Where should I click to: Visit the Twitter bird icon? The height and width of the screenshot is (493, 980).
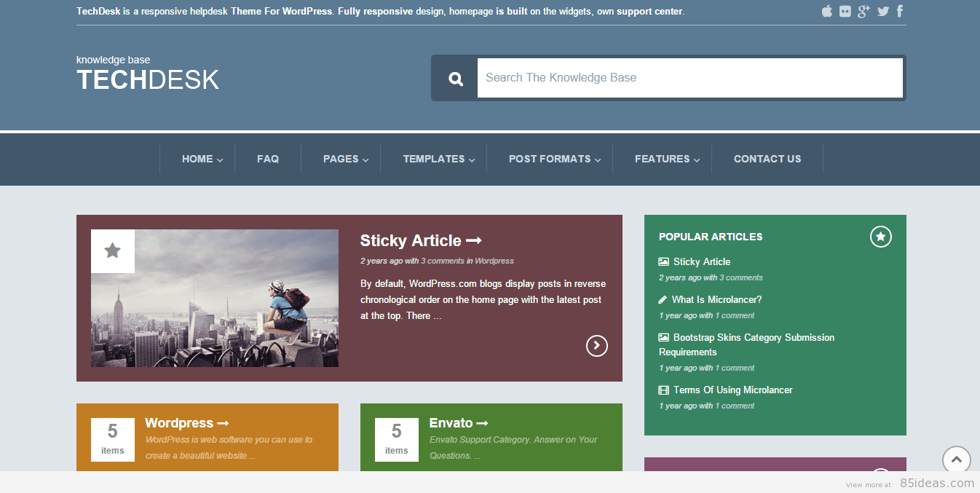tap(883, 11)
